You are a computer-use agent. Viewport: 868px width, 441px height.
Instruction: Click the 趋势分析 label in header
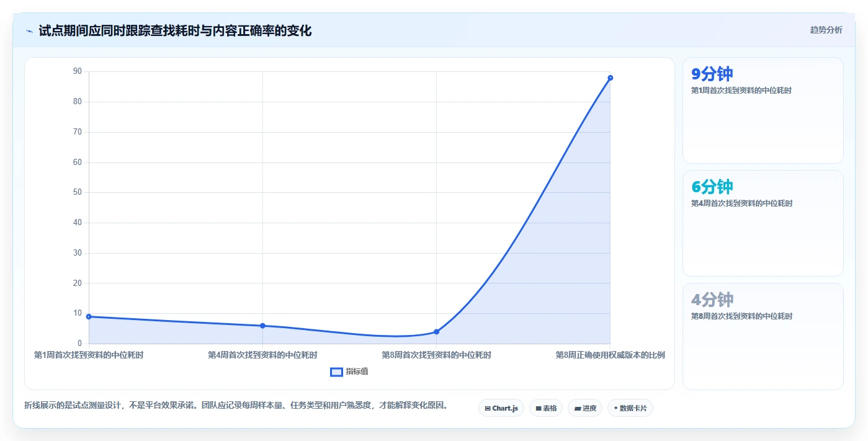[x=826, y=30]
